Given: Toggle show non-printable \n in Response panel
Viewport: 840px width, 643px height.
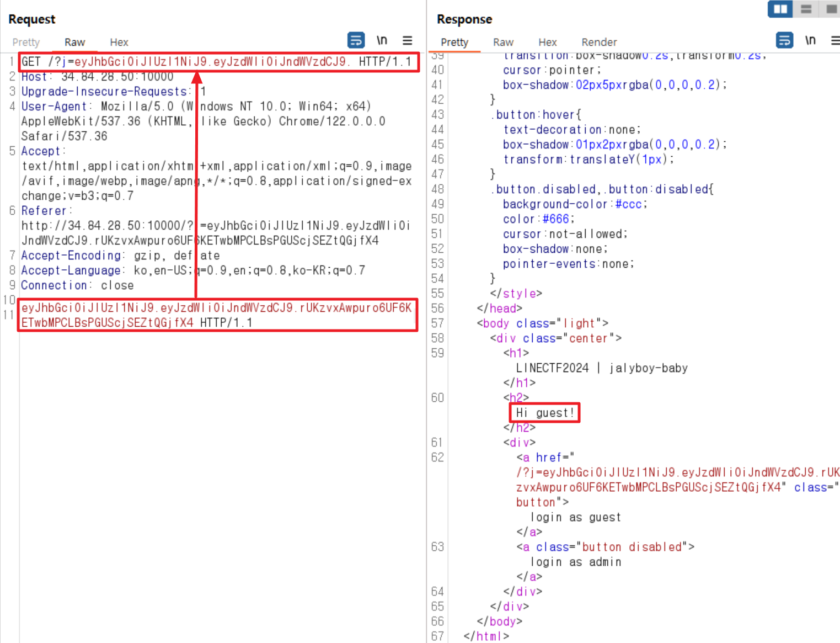Looking at the screenshot, I should (810, 40).
